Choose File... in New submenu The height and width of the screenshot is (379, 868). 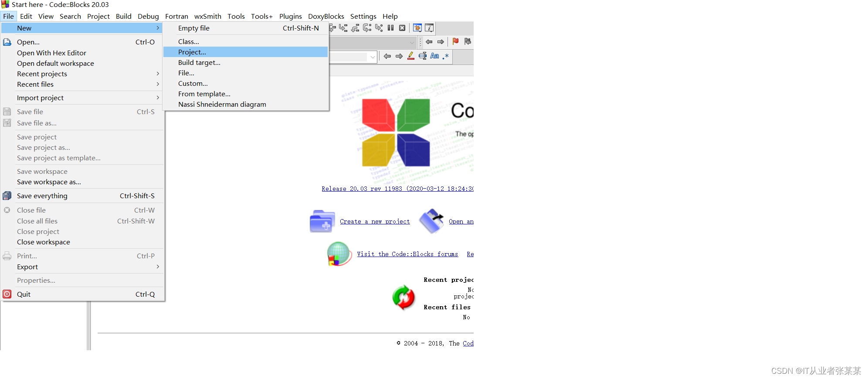tap(245, 73)
